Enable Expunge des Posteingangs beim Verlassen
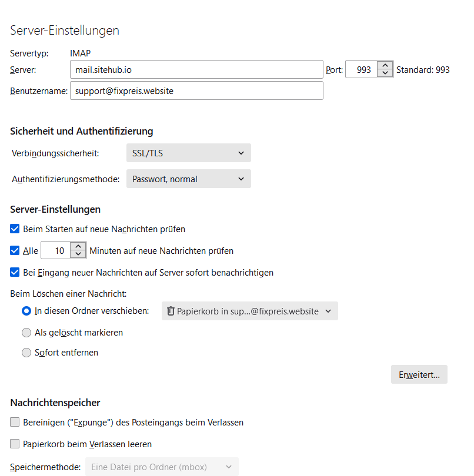The width and height of the screenshot is (474, 476). coord(15,423)
